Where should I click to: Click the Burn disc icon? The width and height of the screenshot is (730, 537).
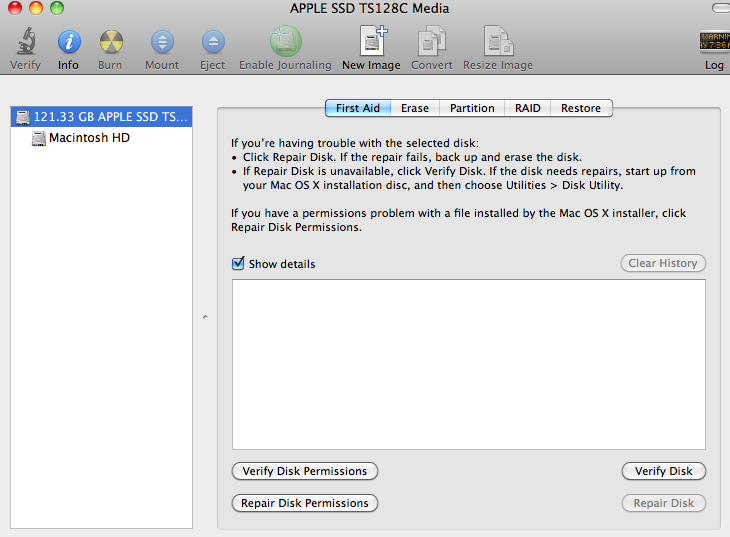pos(111,42)
